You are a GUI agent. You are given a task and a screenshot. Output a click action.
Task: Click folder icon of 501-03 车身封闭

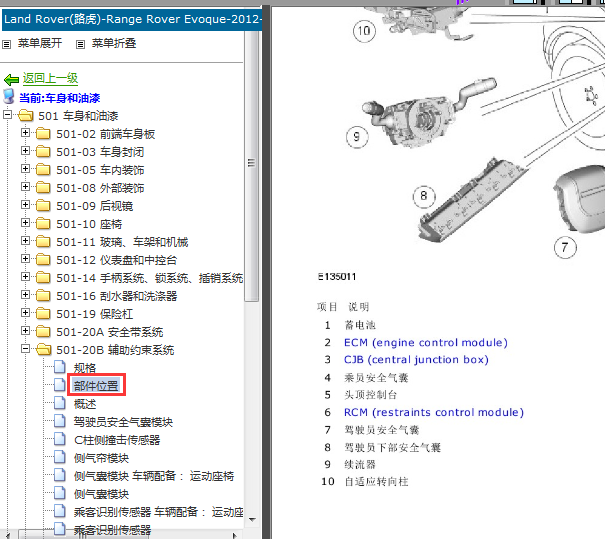43,152
